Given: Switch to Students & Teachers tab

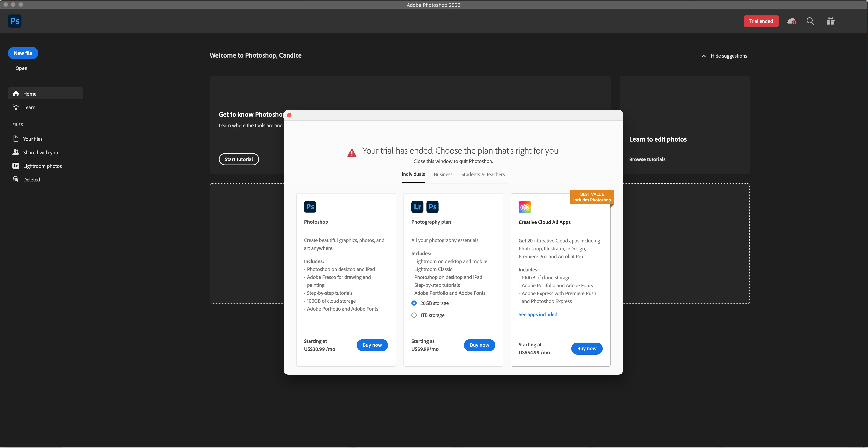Looking at the screenshot, I should pos(483,174).
